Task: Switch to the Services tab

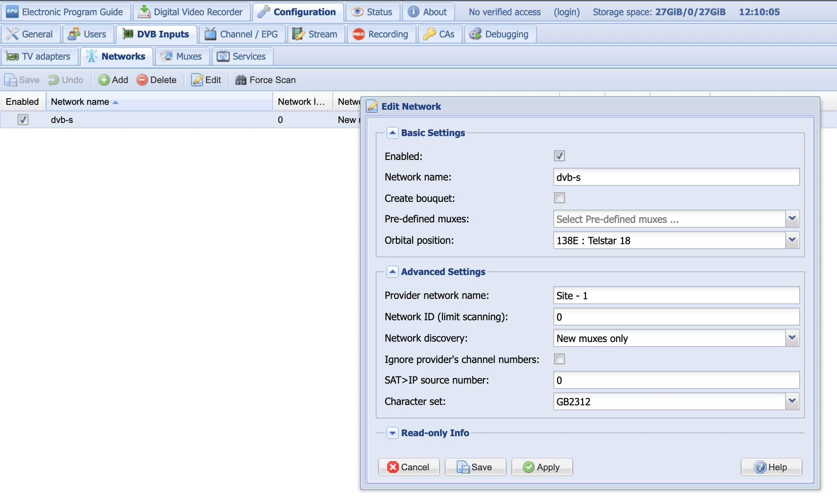Action: [243, 56]
